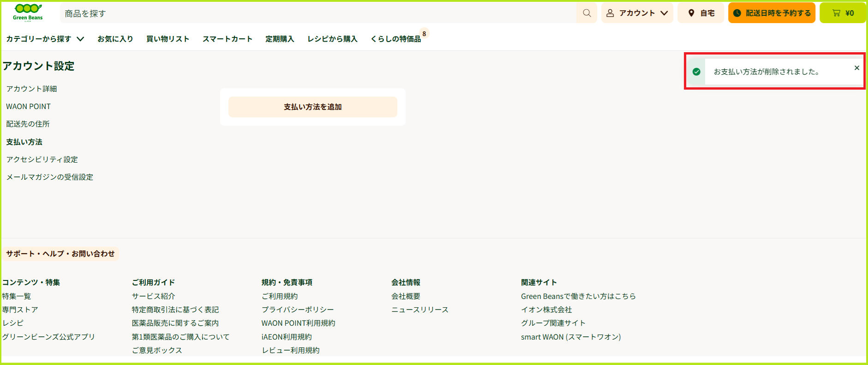
Task: Click 配送日時を予約する button
Action: click(772, 13)
